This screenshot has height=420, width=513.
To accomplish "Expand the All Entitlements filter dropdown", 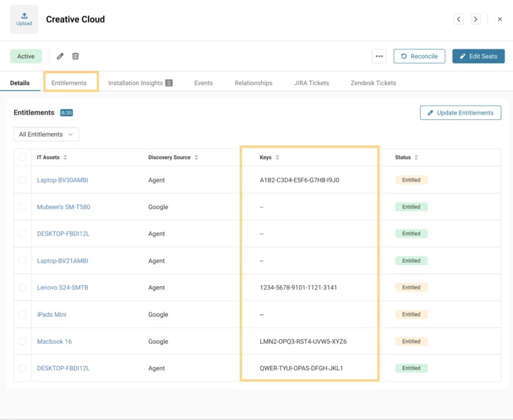I will pos(46,134).
